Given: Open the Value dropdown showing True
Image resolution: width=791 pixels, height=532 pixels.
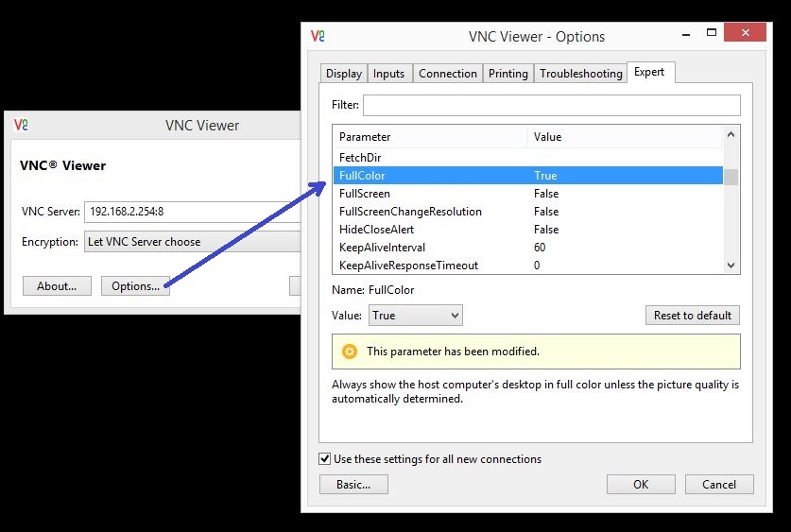Looking at the screenshot, I should [416, 316].
